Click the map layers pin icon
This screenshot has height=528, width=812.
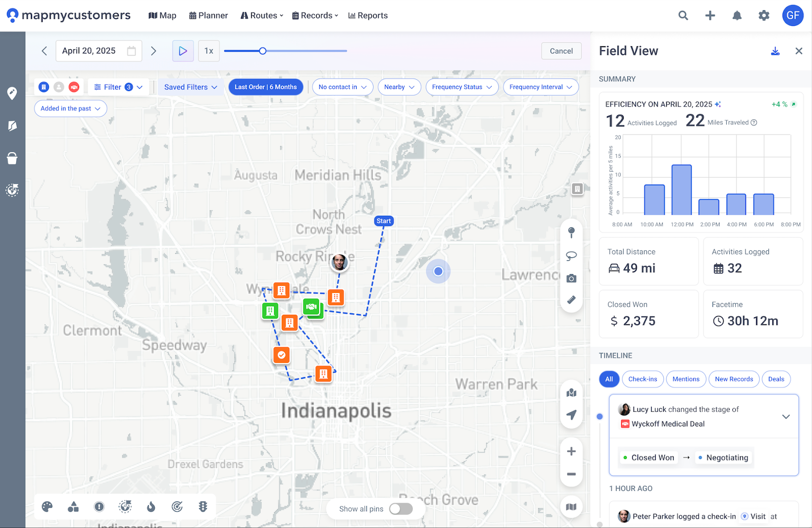[571, 392]
